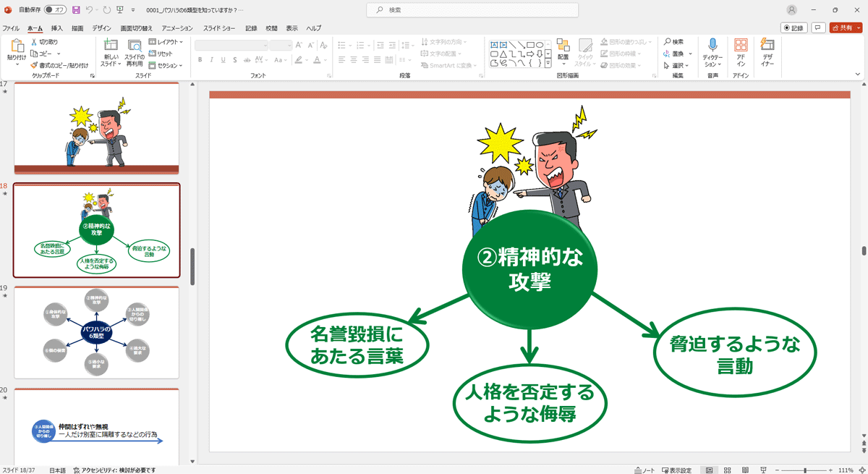Open the Replace (置換) dropdown arrow

690,54
